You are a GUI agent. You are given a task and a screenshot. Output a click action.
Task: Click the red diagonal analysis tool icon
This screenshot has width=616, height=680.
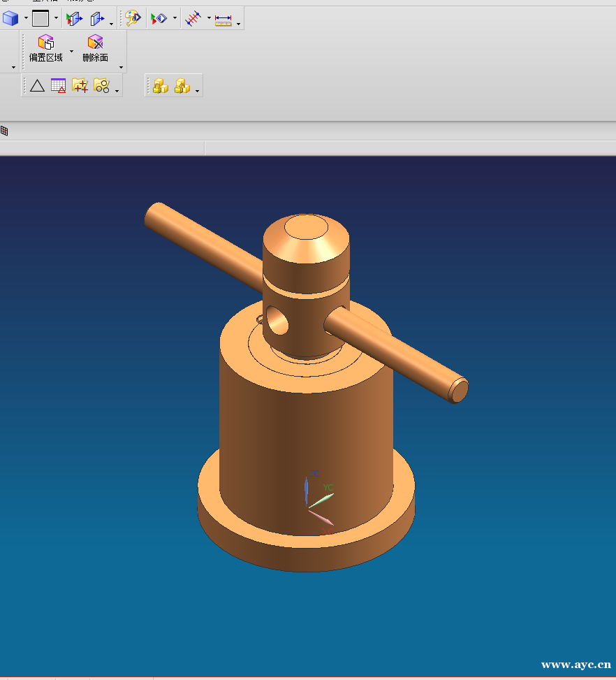coord(194,19)
